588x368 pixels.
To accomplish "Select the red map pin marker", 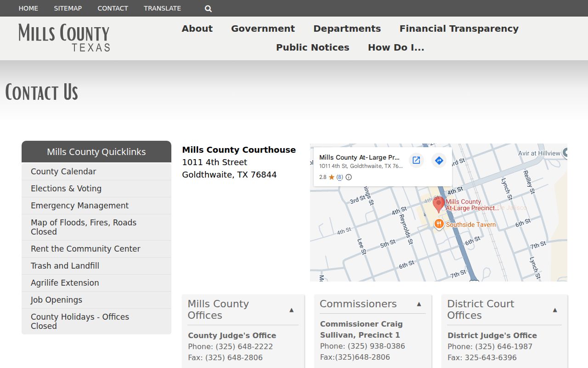I will click(x=439, y=204).
